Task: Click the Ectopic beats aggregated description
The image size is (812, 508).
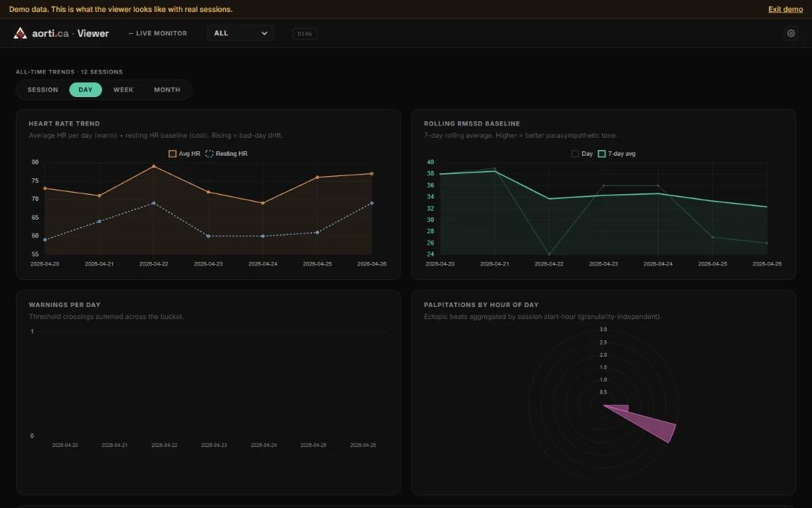Action: pos(543,317)
